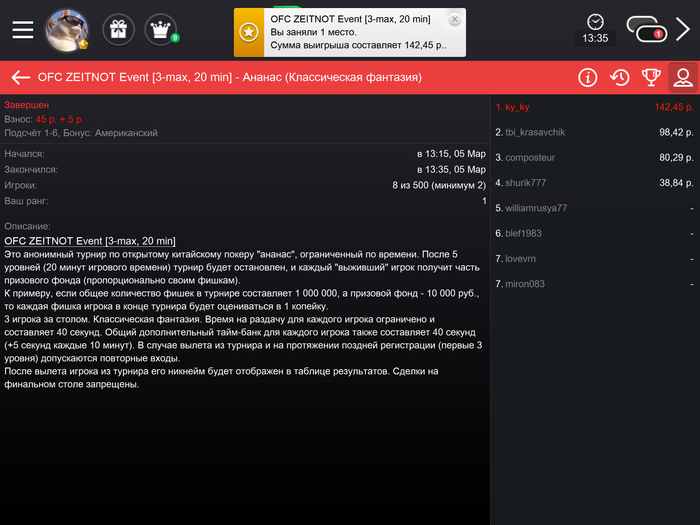Open the gift box bonuses icon
This screenshot has height=525, width=700.
pyautogui.click(x=118, y=30)
